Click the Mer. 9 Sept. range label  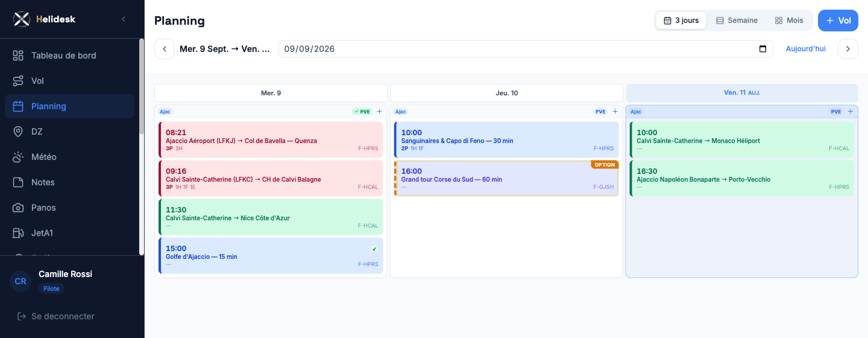tap(225, 49)
